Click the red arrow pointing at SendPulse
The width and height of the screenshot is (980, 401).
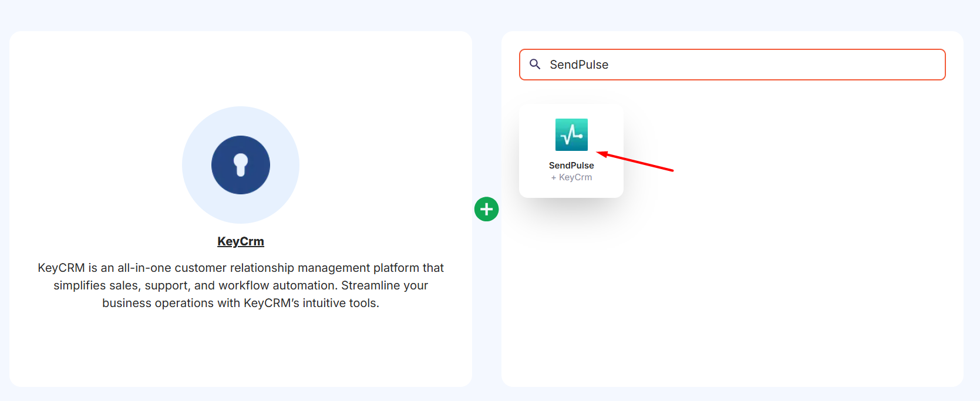pos(635,161)
